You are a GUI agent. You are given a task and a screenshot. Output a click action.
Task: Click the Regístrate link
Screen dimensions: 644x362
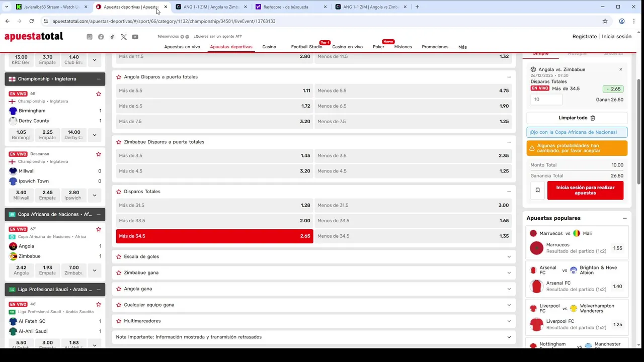point(585,36)
